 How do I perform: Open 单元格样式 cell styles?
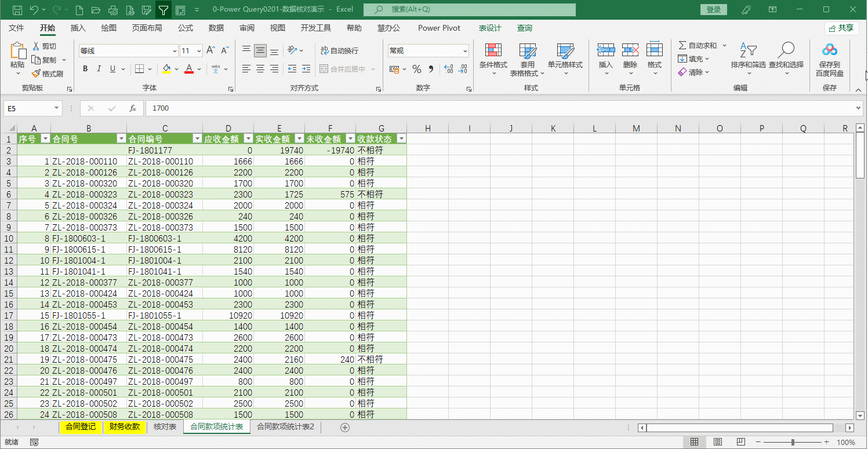coord(565,59)
